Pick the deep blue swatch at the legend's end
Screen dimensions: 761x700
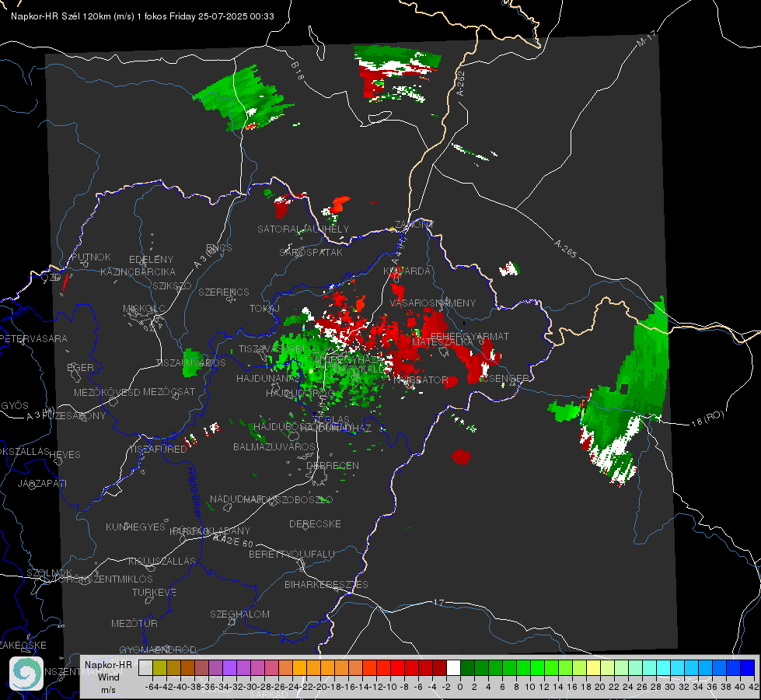point(748,667)
